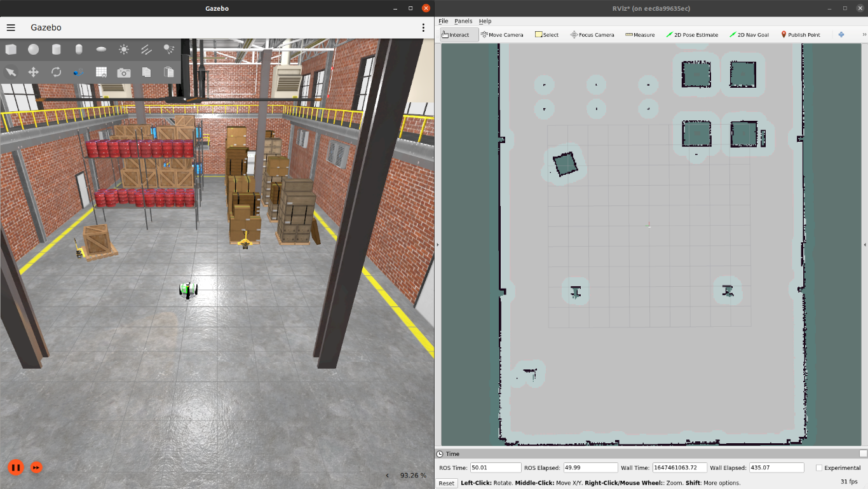Screen dimensions: 868x489
Task: Insert a box shape in Gazebo
Action: point(11,50)
